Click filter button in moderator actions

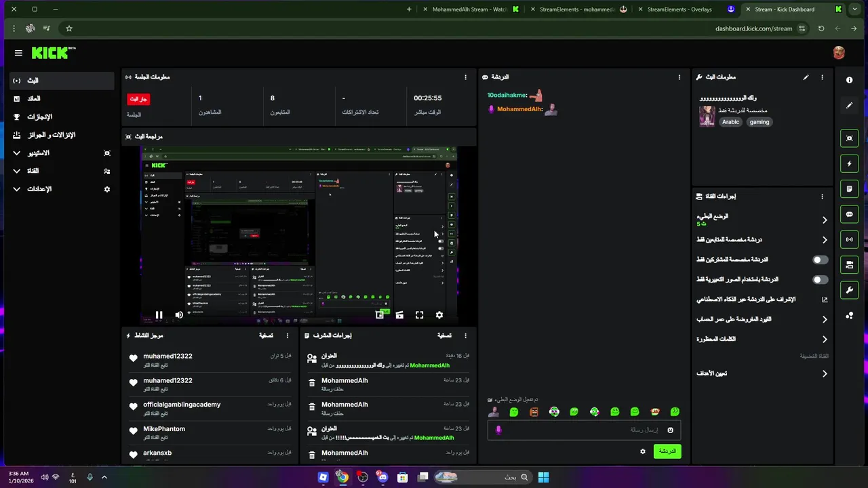444,335
